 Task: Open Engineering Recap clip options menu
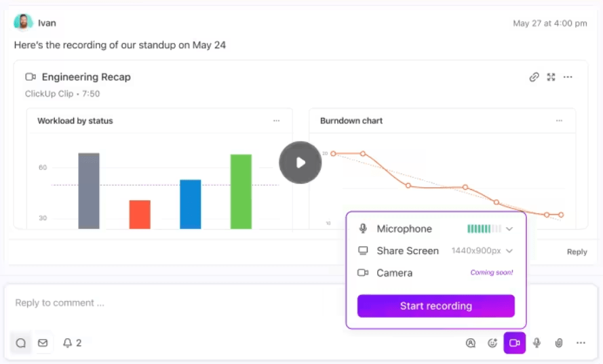click(x=568, y=77)
